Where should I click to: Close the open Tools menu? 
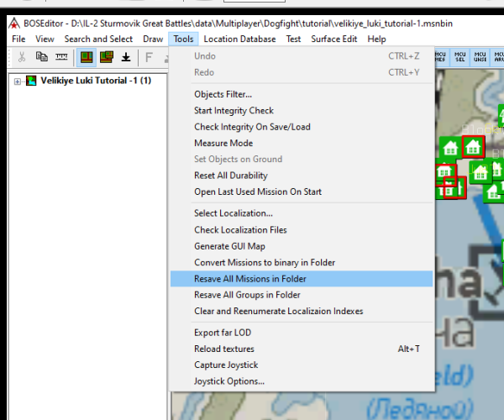[x=183, y=39]
